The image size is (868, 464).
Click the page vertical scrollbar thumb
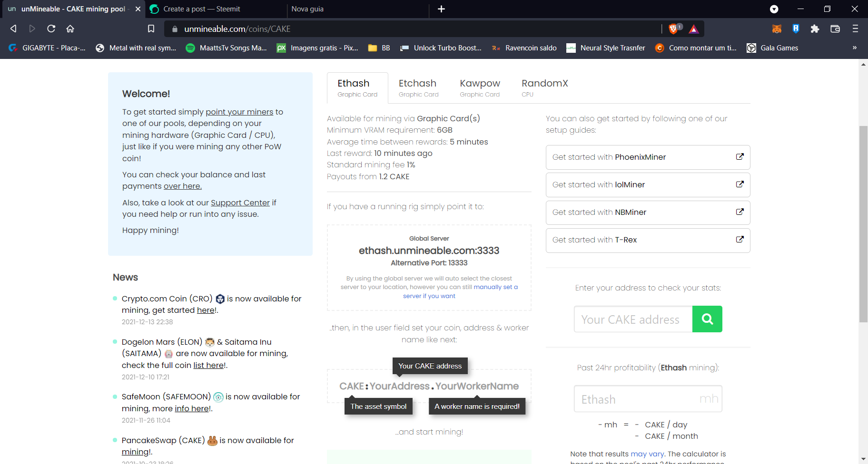tap(863, 223)
